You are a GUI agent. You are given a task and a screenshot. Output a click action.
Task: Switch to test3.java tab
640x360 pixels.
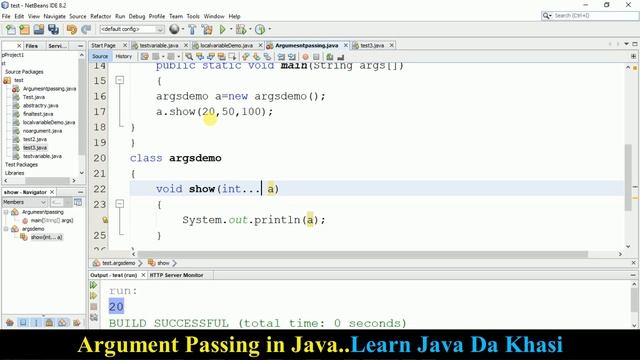(x=372, y=45)
